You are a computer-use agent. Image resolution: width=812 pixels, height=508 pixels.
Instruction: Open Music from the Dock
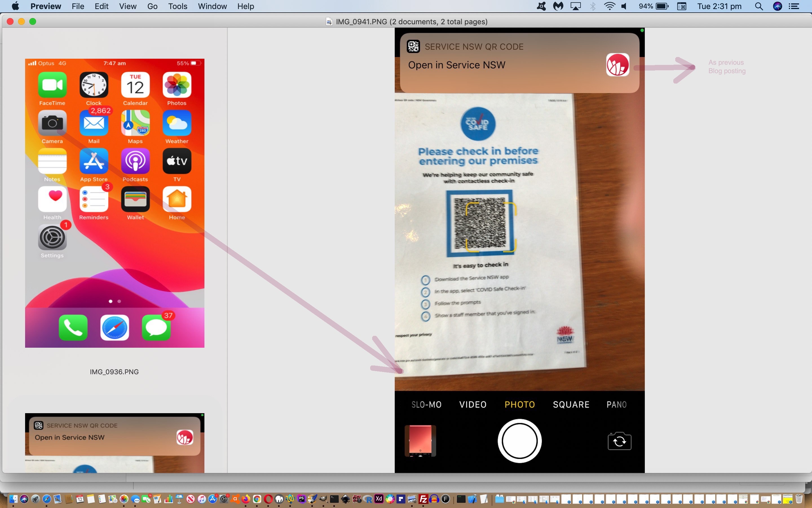point(202,499)
